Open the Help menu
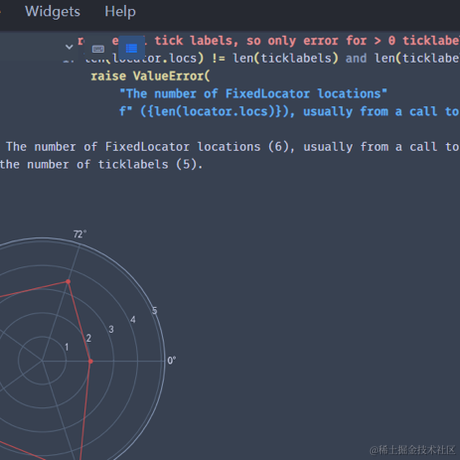This screenshot has height=460, width=460. coord(120,12)
